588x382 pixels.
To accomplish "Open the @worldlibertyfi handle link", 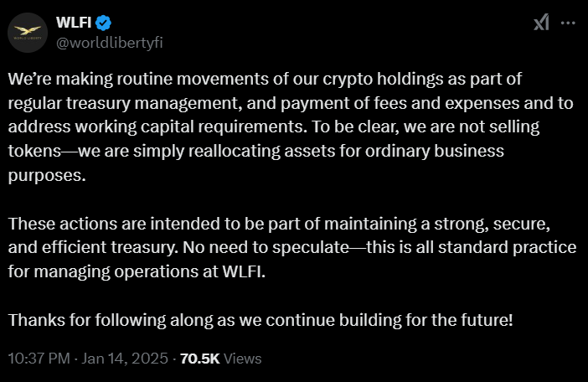I will [x=110, y=43].
